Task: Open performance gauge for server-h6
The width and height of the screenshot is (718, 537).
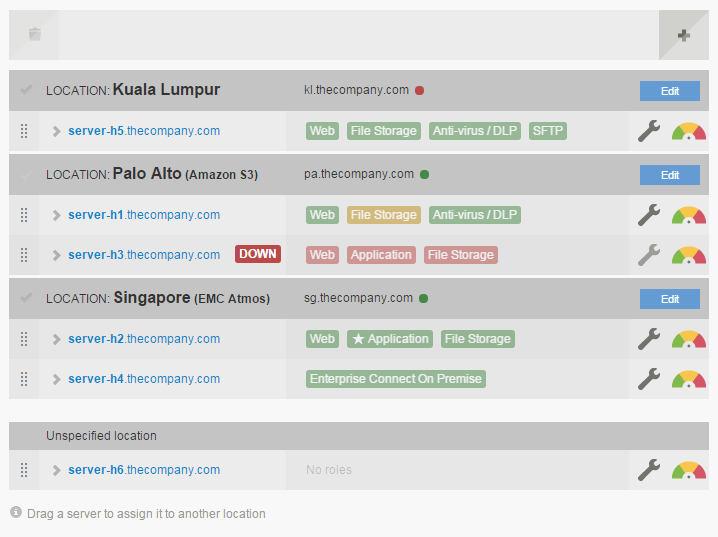Action: tap(688, 470)
